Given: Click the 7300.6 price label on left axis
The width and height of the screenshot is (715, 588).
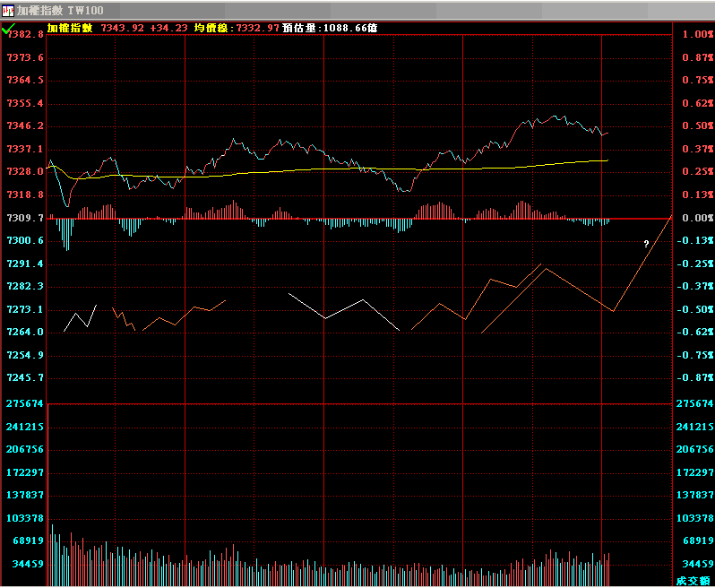Looking at the screenshot, I should [24, 240].
